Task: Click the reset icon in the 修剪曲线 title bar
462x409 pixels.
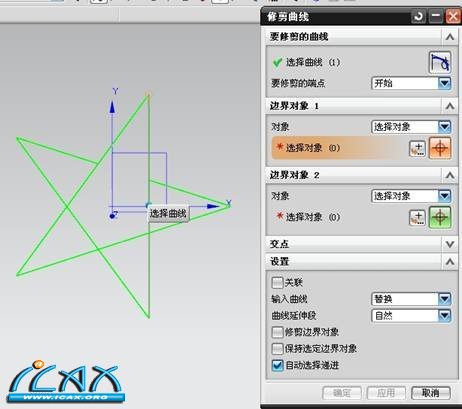Action: pyautogui.click(x=418, y=16)
